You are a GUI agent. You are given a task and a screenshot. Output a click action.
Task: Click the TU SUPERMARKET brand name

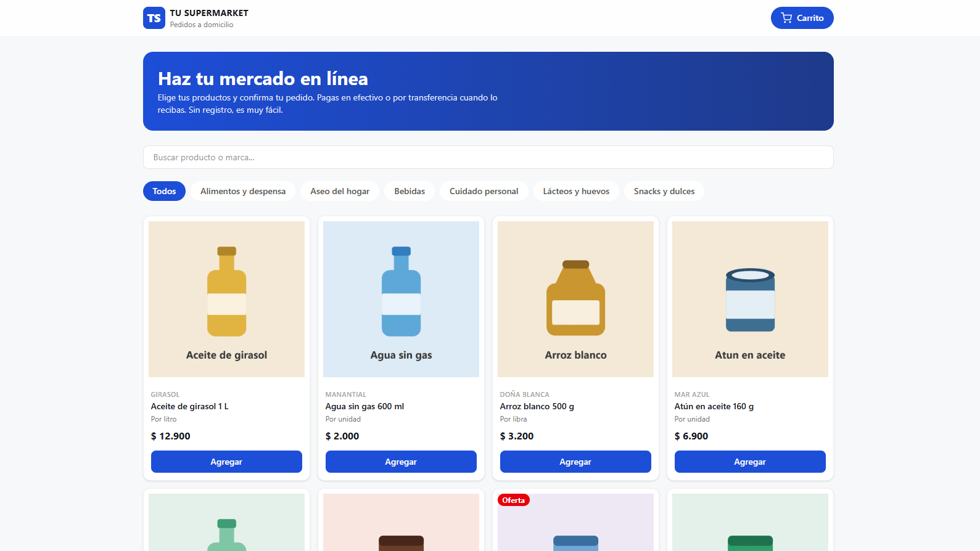(209, 13)
